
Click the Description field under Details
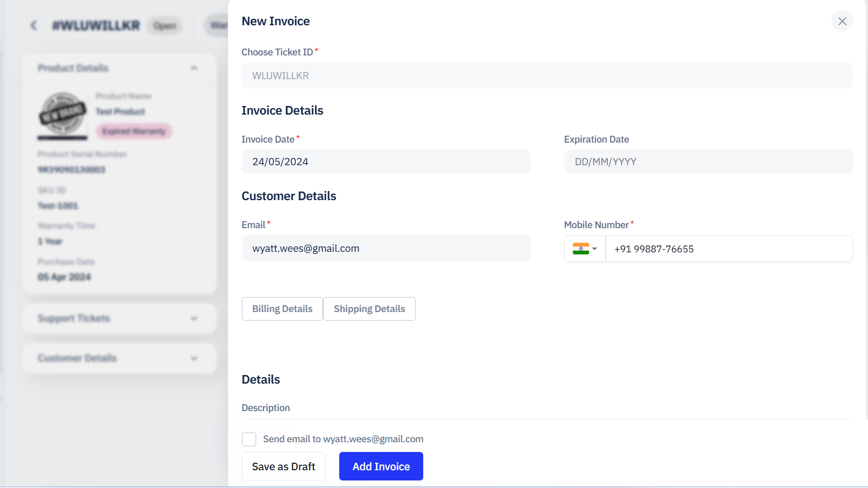point(545,416)
